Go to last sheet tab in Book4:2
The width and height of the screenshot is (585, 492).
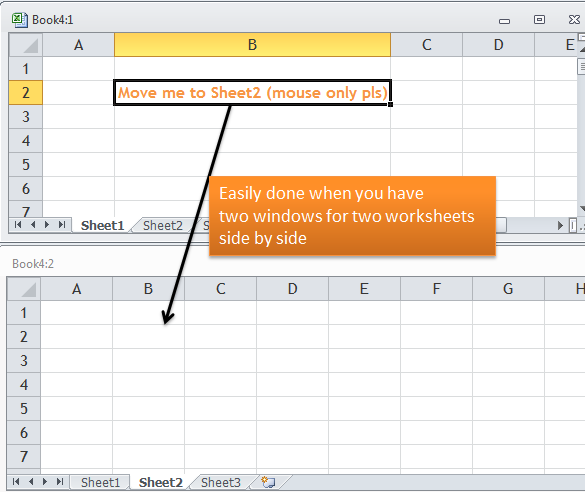click(60, 482)
